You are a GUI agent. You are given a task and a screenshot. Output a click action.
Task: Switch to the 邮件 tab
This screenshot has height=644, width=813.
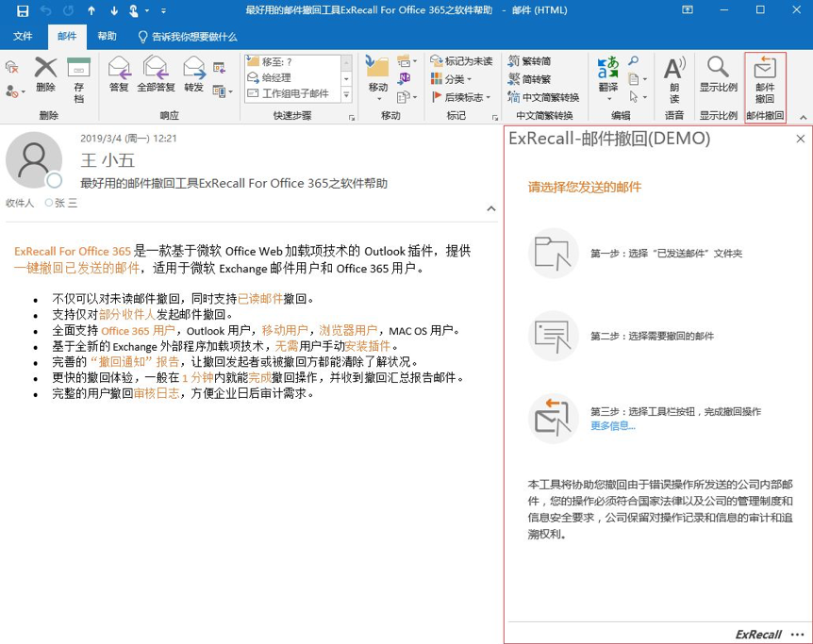67,36
